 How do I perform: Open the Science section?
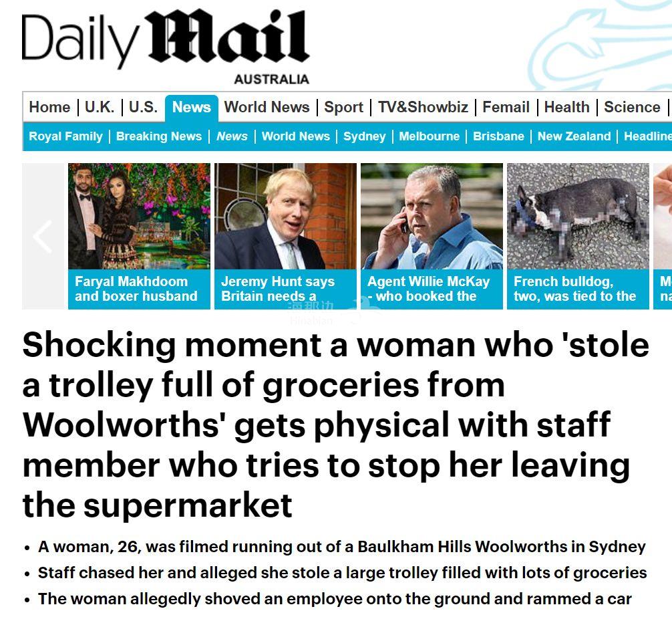pyautogui.click(x=632, y=107)
